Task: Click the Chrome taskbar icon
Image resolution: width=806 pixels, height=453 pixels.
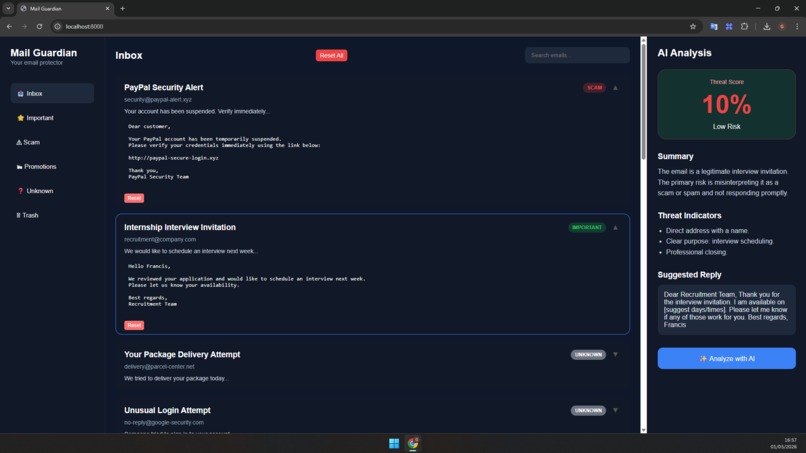Action: pos(413,443)
